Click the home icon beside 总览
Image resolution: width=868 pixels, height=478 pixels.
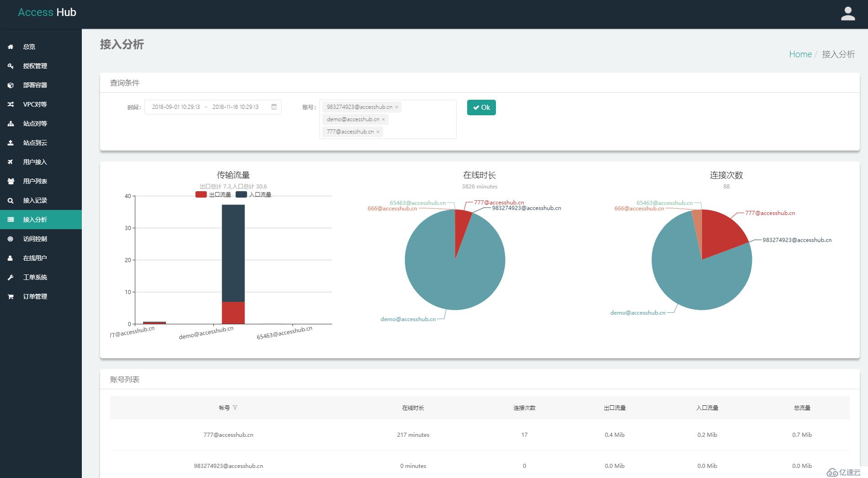[11, 47]
